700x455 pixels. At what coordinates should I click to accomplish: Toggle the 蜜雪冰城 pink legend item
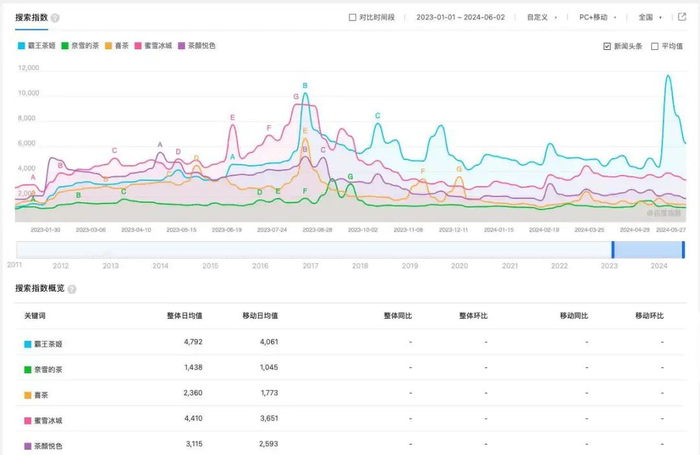pos(153,46)
